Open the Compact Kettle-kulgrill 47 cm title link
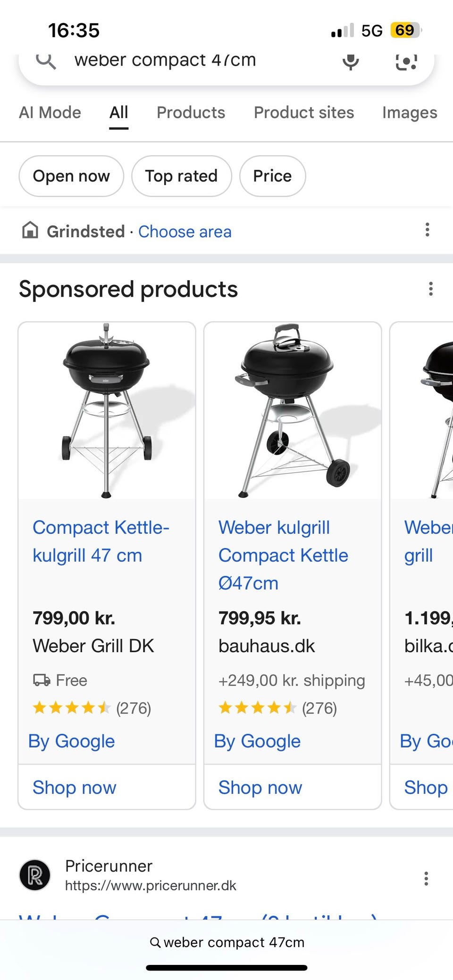This screenshot has height=980, width=453. tap(101, 541)
